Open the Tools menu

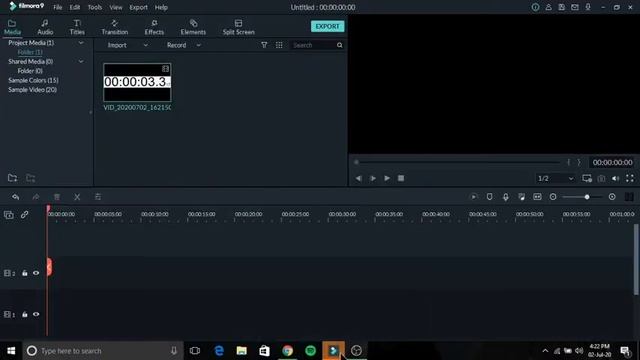pyautogui.click(x=95, y=7)
